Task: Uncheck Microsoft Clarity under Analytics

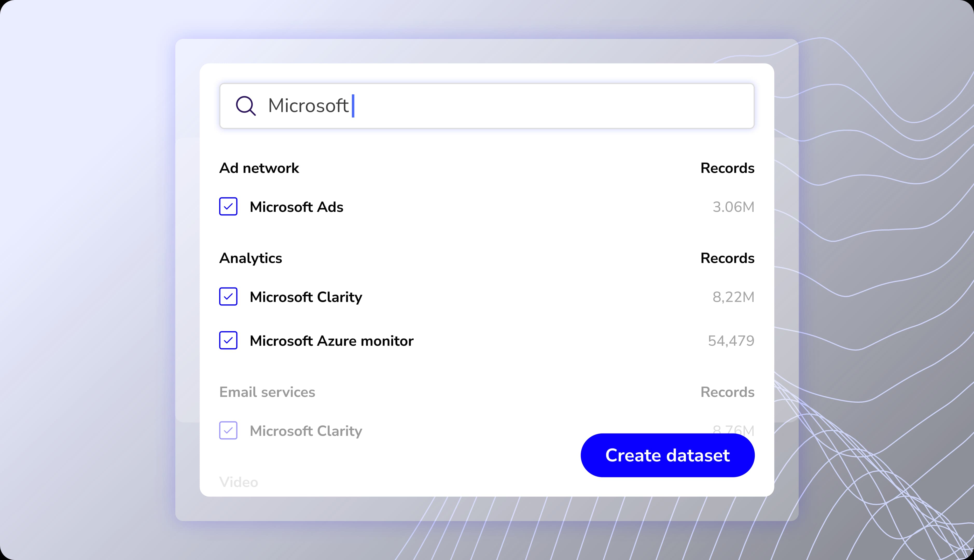Action: 228,297
